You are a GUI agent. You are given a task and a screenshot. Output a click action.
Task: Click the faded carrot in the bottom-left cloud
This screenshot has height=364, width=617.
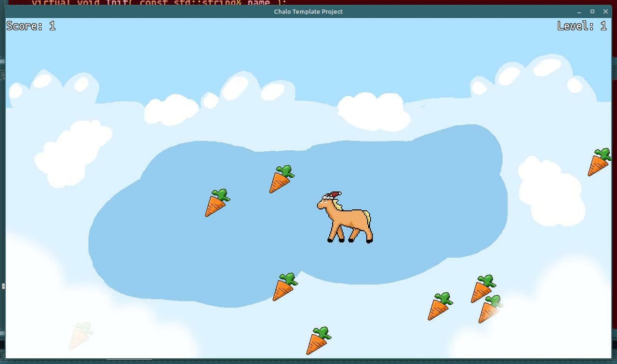click(80, 336)
